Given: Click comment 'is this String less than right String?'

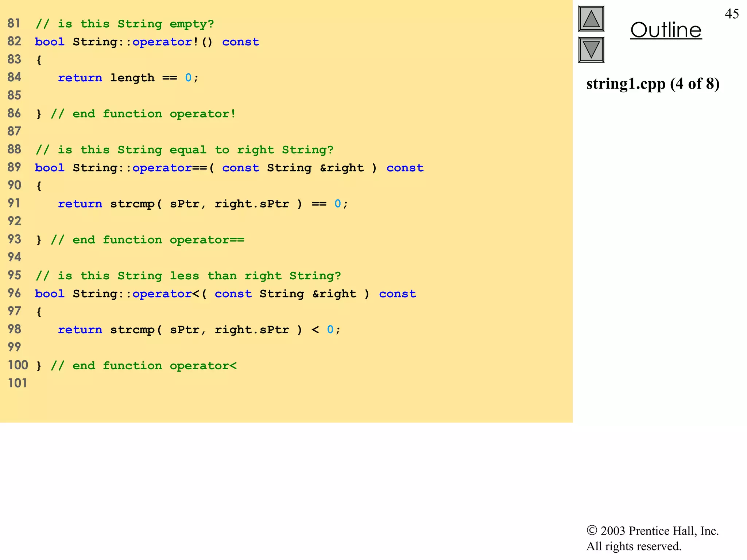Looking at the screenshot, I should point(188,276).
